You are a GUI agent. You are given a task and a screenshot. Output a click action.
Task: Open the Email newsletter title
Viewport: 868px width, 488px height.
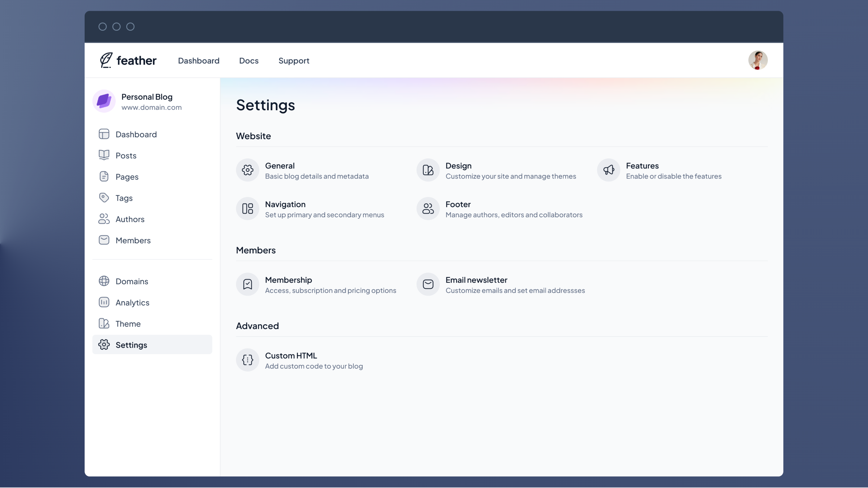[476, 280]
